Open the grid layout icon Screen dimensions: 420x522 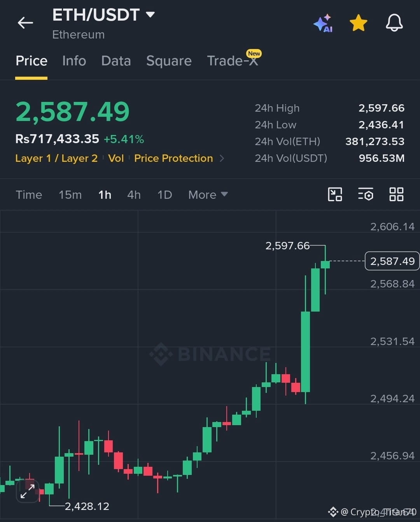point(396,194)
